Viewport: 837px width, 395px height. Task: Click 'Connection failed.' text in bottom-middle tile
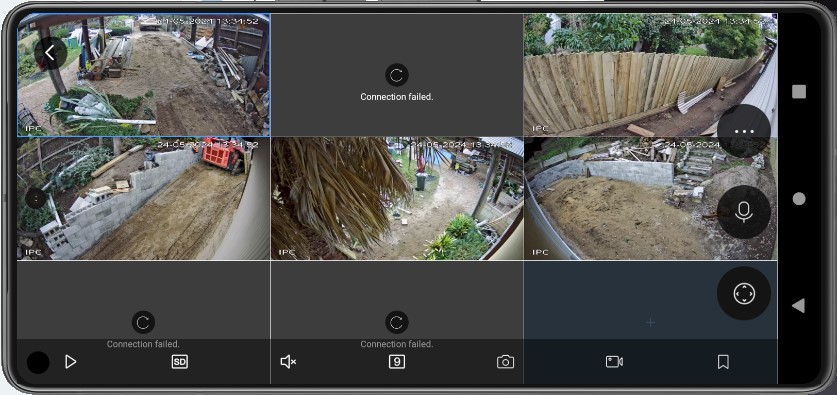(x=397, y=344)
